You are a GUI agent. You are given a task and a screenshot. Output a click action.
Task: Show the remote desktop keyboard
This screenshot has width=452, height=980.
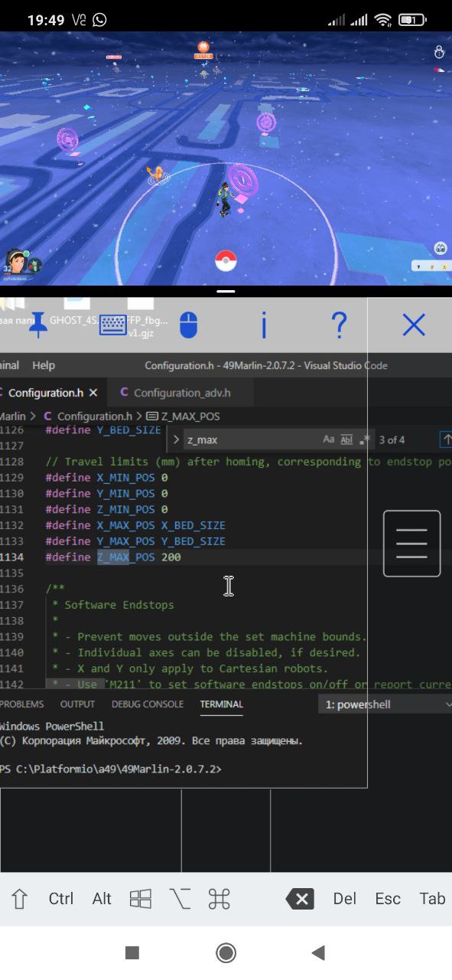click(113, 325)
